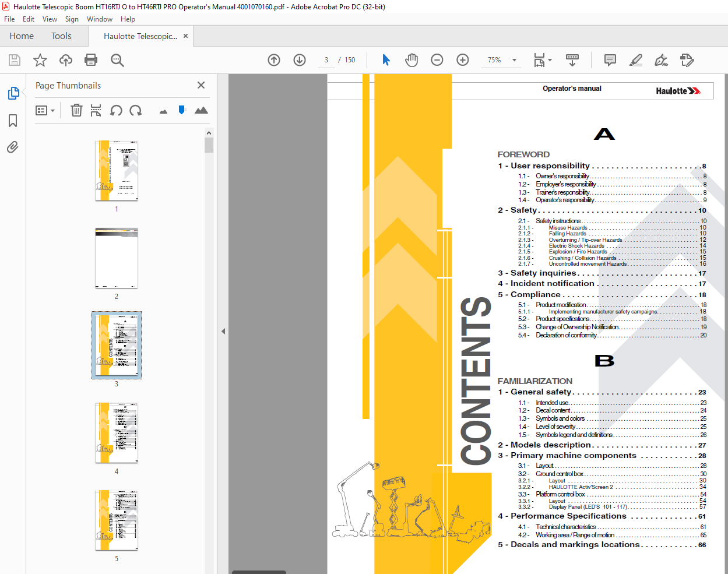
Task: Zoom out with the minus circle icon
Action: [437, 60]
